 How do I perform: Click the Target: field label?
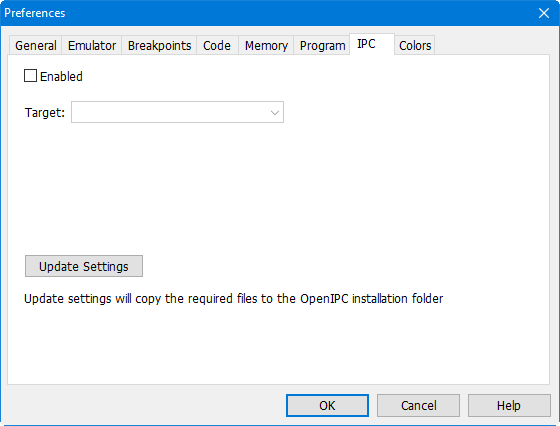tap(45, 112)
